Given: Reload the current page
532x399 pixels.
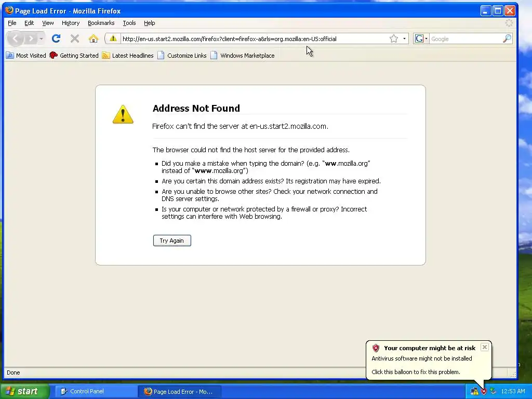Looking at the screenshot, I should click(x=56, y=38).
